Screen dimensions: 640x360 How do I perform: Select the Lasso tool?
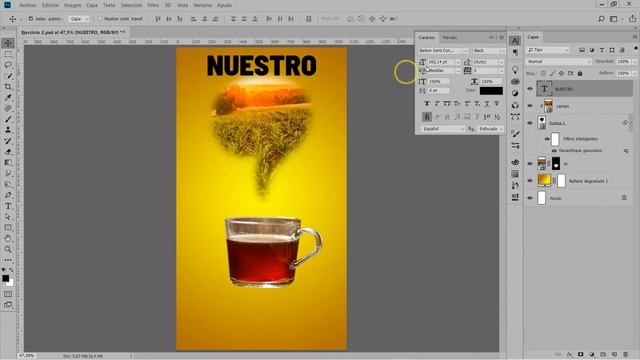tap(8, 65)
